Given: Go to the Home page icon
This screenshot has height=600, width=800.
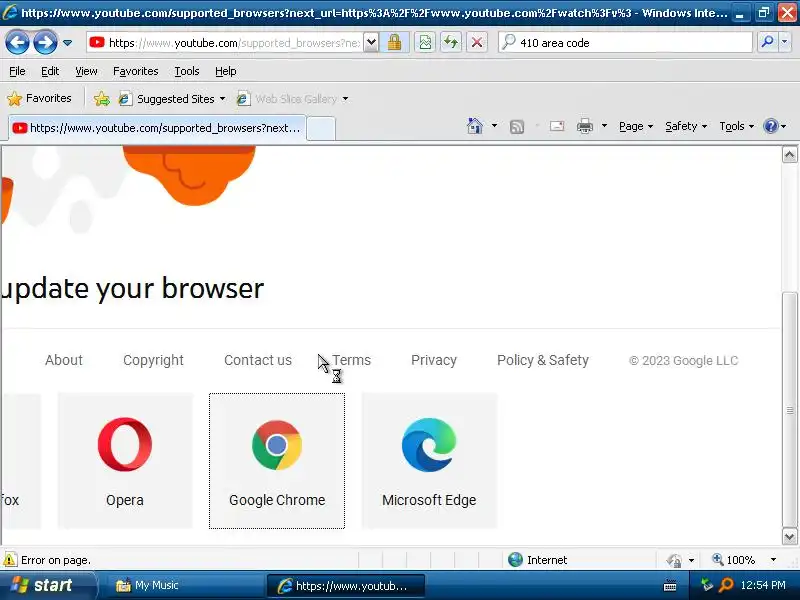Looking at the screenshot, I should tap(474, 126).
